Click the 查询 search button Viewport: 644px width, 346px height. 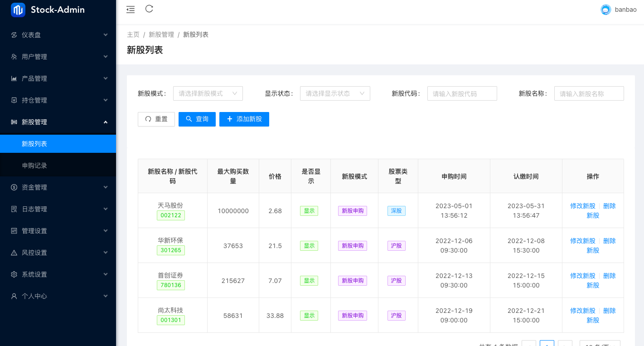[197, 119]
